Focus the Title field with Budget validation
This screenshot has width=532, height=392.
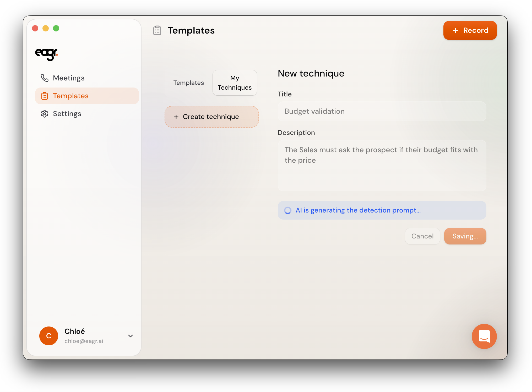coord(382,111)
